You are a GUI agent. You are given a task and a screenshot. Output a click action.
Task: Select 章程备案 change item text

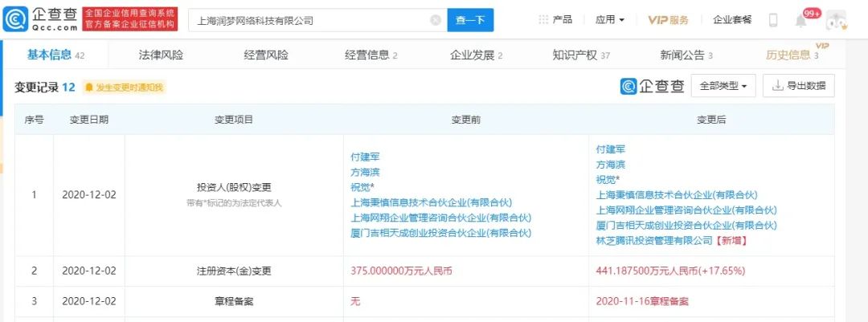coord(234,302)
